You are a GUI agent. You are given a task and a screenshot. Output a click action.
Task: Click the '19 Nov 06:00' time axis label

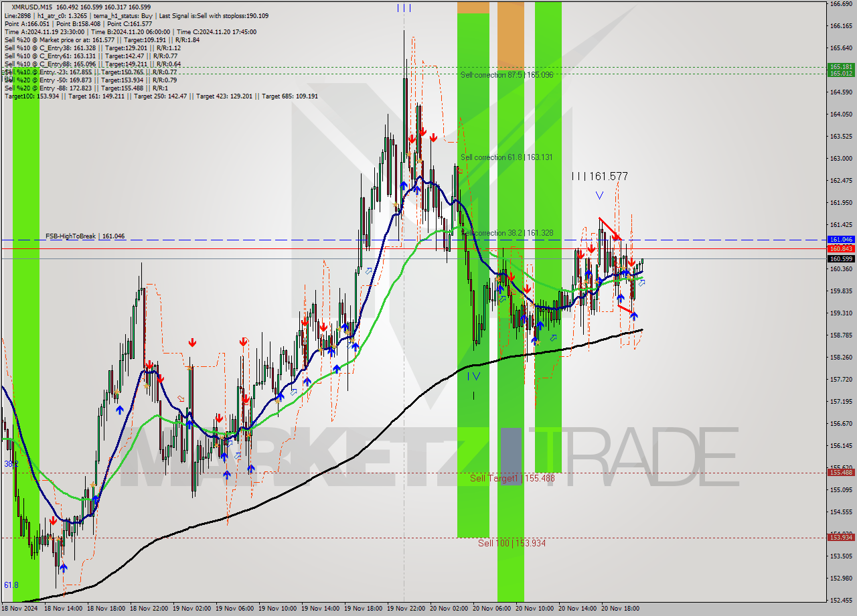pyautogui.click(x=235, y=609)
